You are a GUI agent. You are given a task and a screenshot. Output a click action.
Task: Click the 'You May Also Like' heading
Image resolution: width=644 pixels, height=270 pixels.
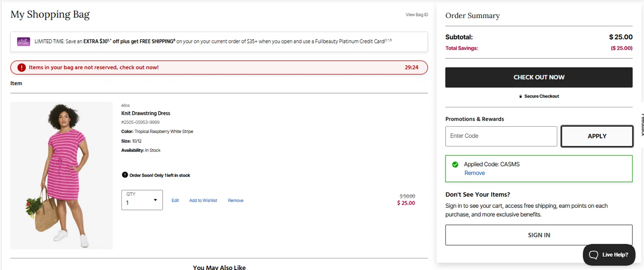click(x=219, y=267)
